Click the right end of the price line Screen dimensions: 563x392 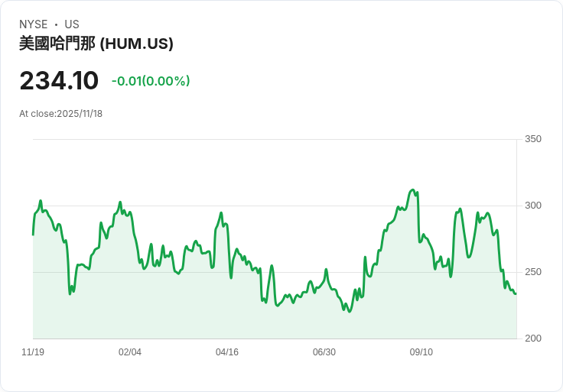click(516, 293)
